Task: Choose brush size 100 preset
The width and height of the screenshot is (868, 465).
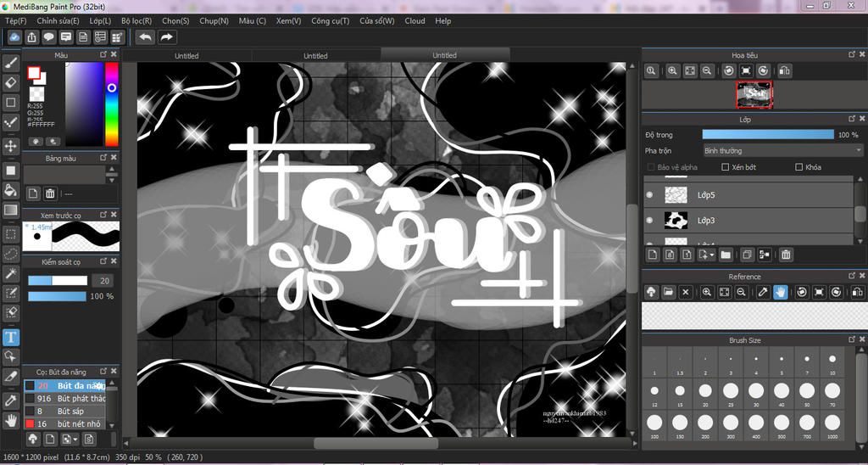Action: click(x=654, y=426)
